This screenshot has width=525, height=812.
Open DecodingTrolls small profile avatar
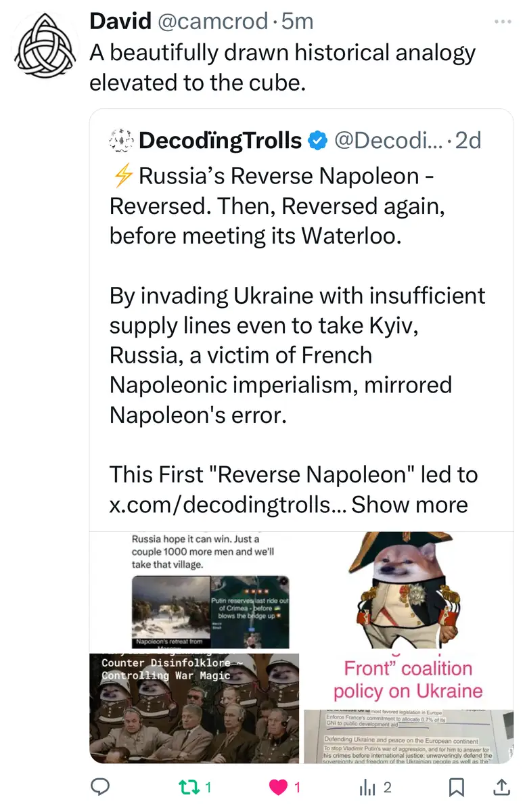[121, 141]
